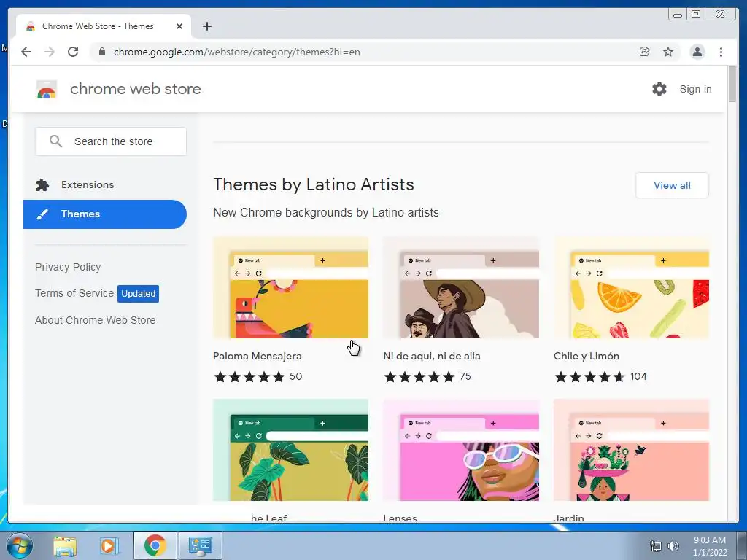Click Paloma Mensajera's star rating
Image resolution: width=747 pixels, height=560 pixels.
[249, 377]
